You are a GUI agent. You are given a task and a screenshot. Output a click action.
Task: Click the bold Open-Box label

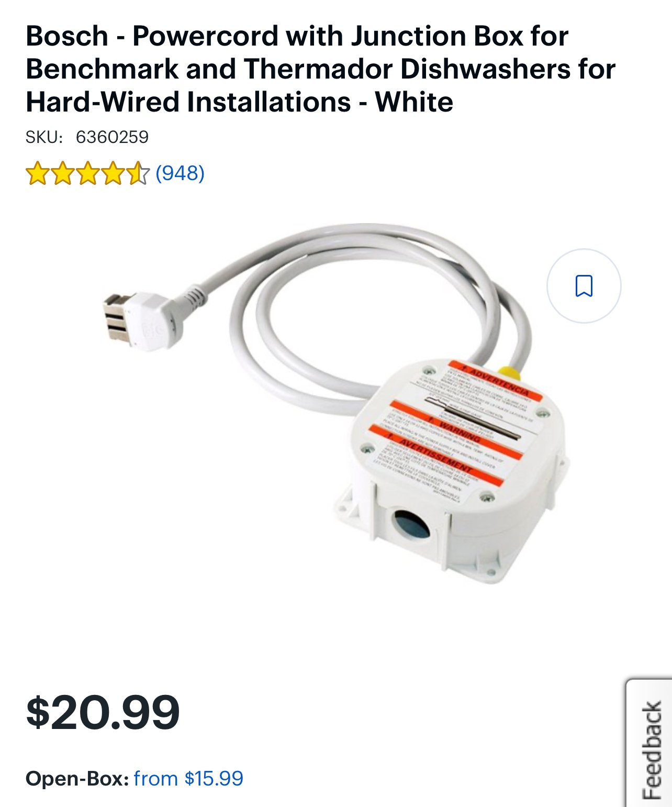click(77, 778)
